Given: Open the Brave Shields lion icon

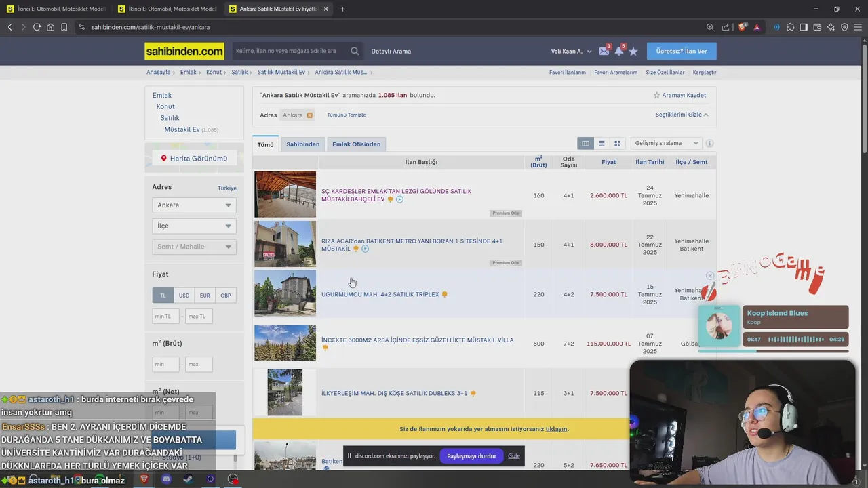Looking at the screenshot, I should (742, 27).
